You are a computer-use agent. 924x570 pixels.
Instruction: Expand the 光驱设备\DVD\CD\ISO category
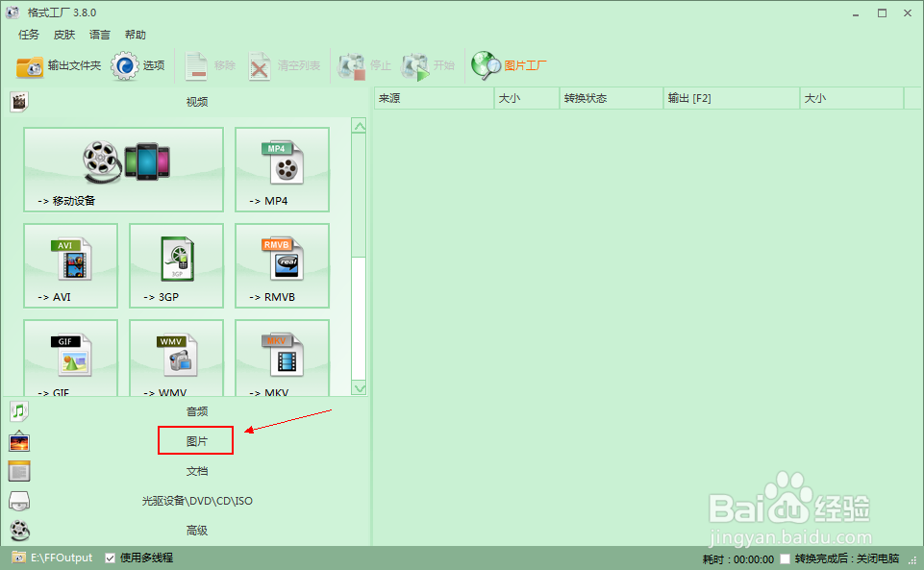click(x=196, y=501)
